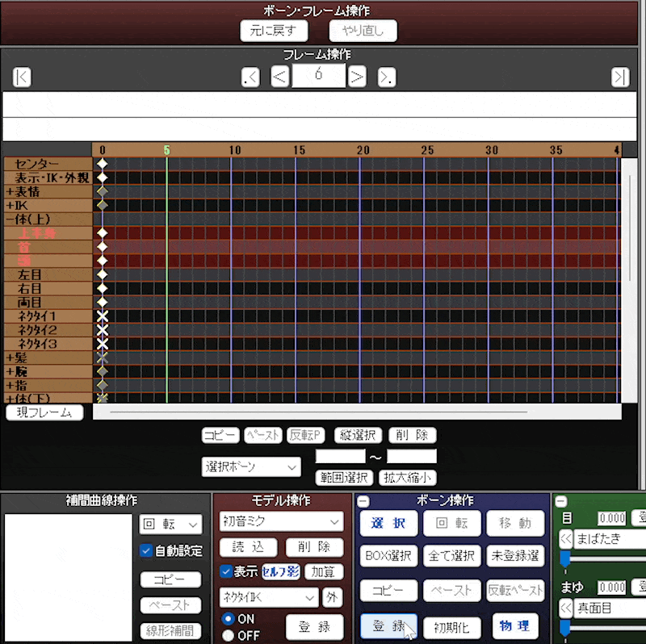
Task: Toggle the 物理 physics button
Action: [514, 626]
